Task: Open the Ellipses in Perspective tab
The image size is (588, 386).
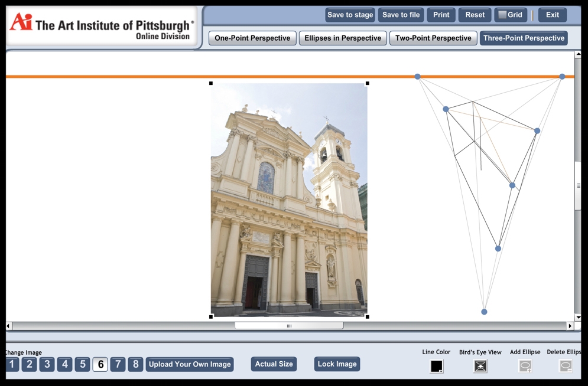Action: point(343,38)
